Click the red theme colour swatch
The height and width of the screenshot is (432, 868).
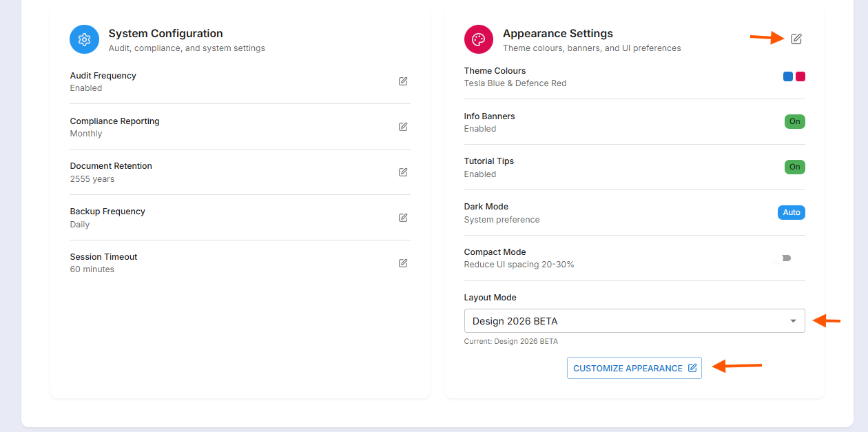tap(800, 76)
